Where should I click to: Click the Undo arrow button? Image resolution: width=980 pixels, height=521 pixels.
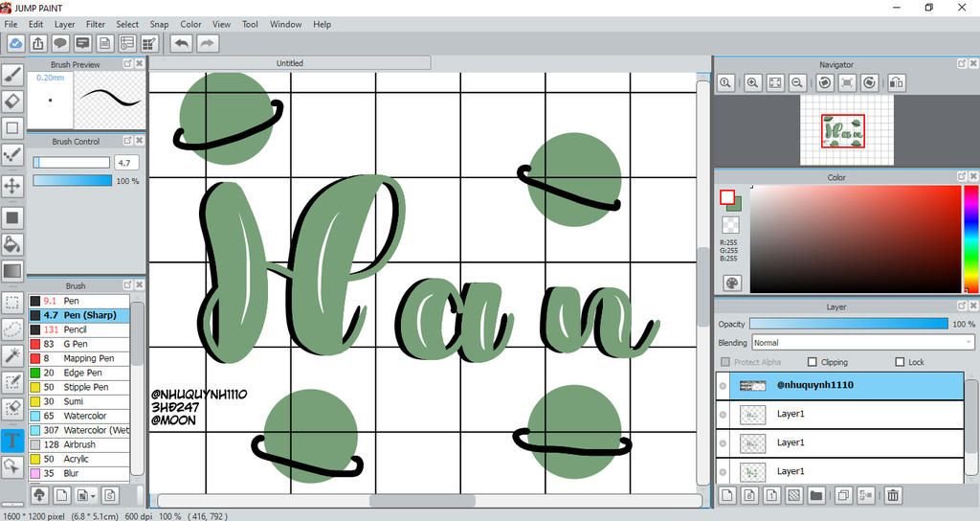[x=181, y=43]
